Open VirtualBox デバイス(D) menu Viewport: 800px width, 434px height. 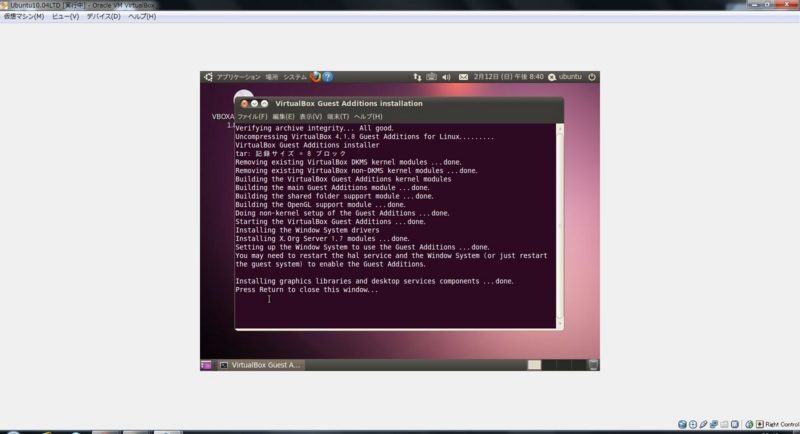point(104,16)
